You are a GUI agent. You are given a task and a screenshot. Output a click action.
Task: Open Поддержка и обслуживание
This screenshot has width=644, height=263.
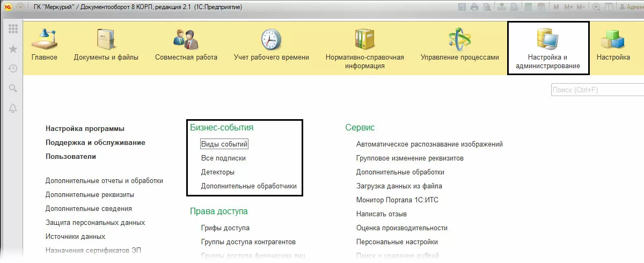(96, 143)
